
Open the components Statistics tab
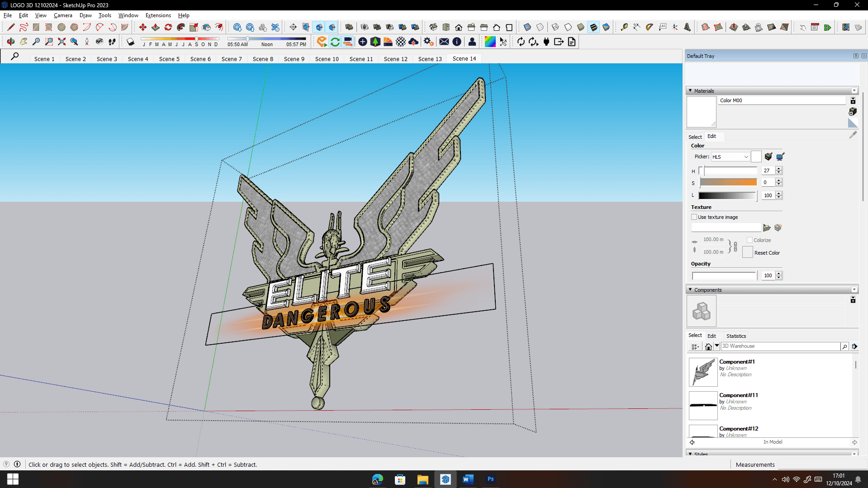[736, 336]
